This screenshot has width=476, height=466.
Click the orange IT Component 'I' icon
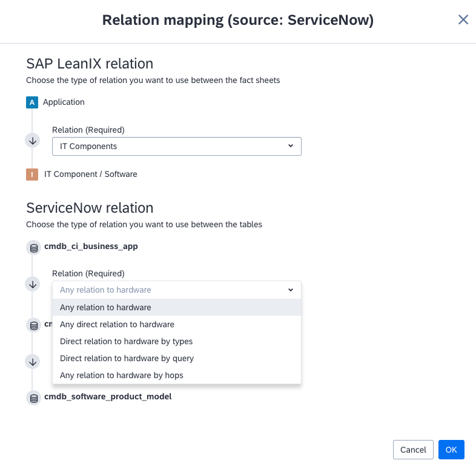32,175
